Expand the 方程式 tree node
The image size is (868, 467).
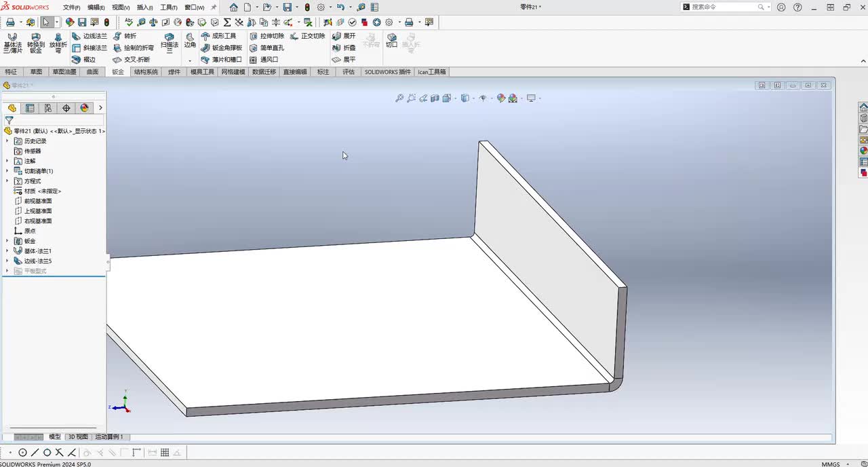7,181
